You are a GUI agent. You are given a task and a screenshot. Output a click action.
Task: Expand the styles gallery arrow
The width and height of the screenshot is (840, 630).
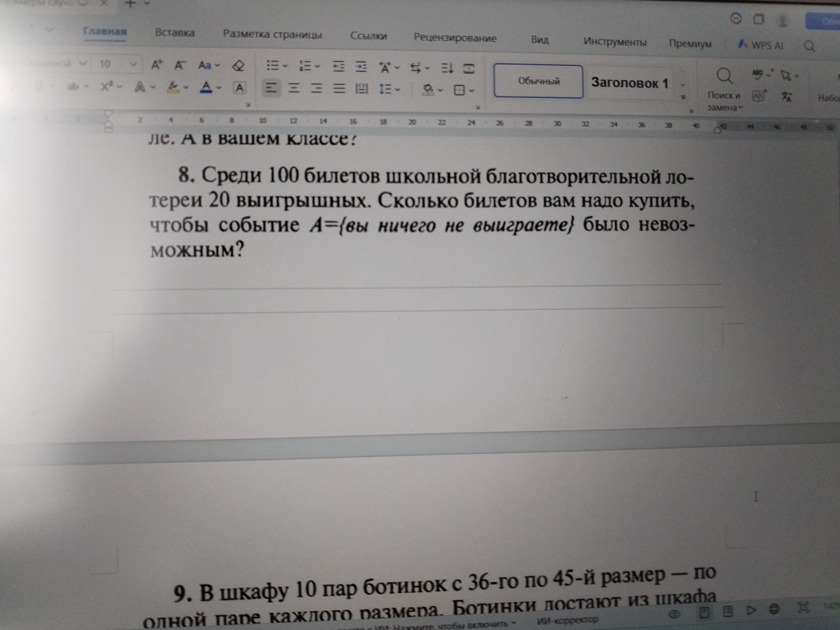coord(683,97)
